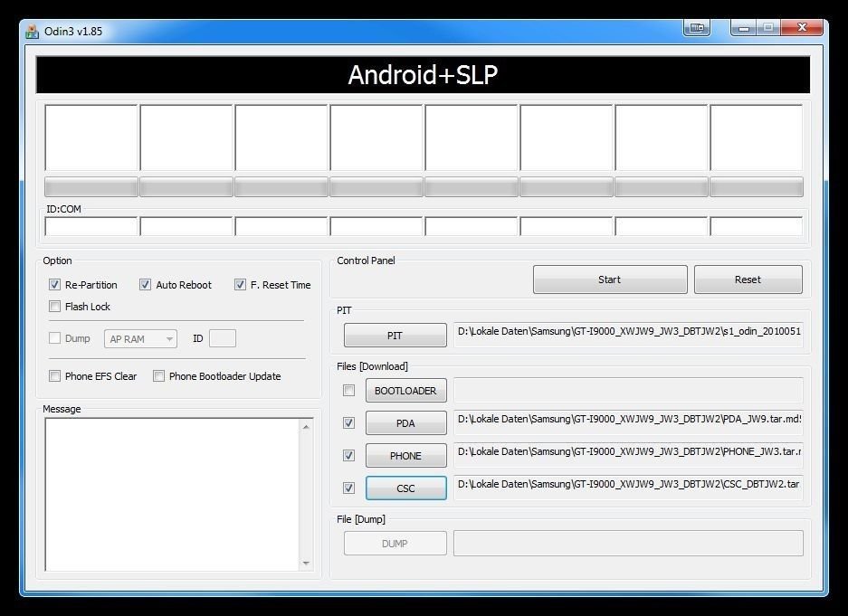The width and height of the screenshot is (848, 616).
Task: Click the PDA_JW9.tar.md5 path field
Action: tap(628, 423)
